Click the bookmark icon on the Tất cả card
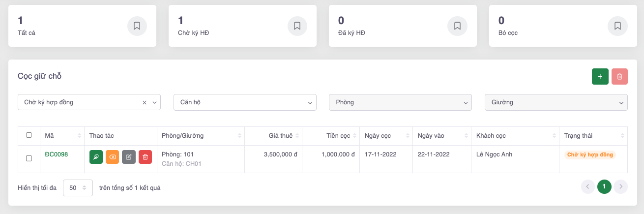 137,26
